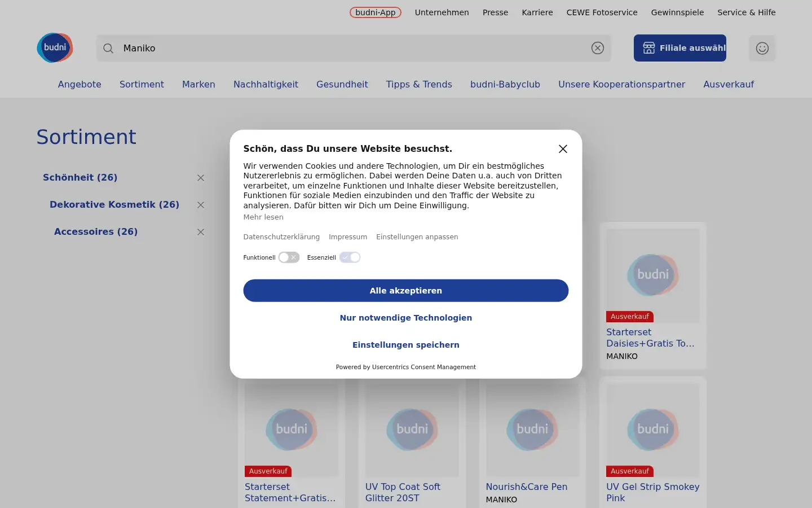Open the Nachhaltigkeit menu
The height and width of the screenshot is (508, 812).
pos(266,84)
